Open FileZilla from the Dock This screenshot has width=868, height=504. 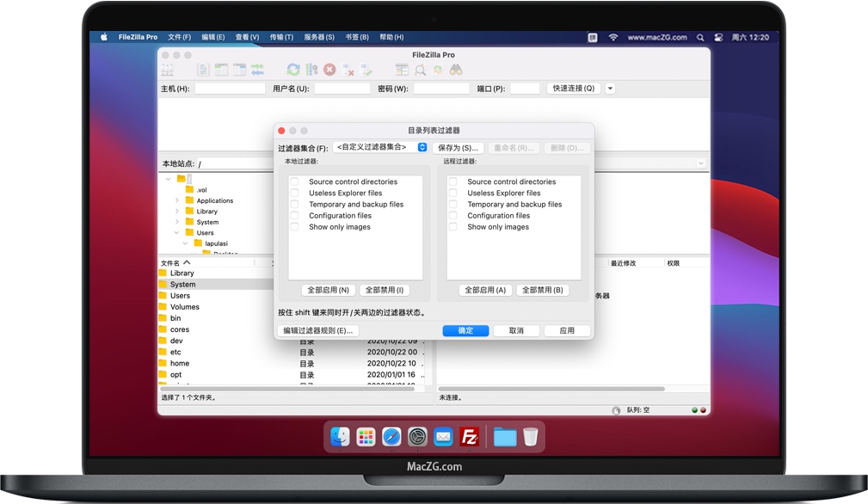click(470, 437)
